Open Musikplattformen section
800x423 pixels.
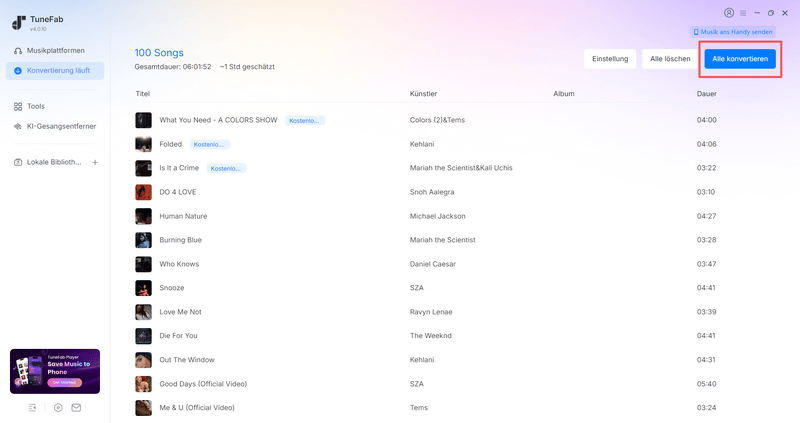[55, 51]
